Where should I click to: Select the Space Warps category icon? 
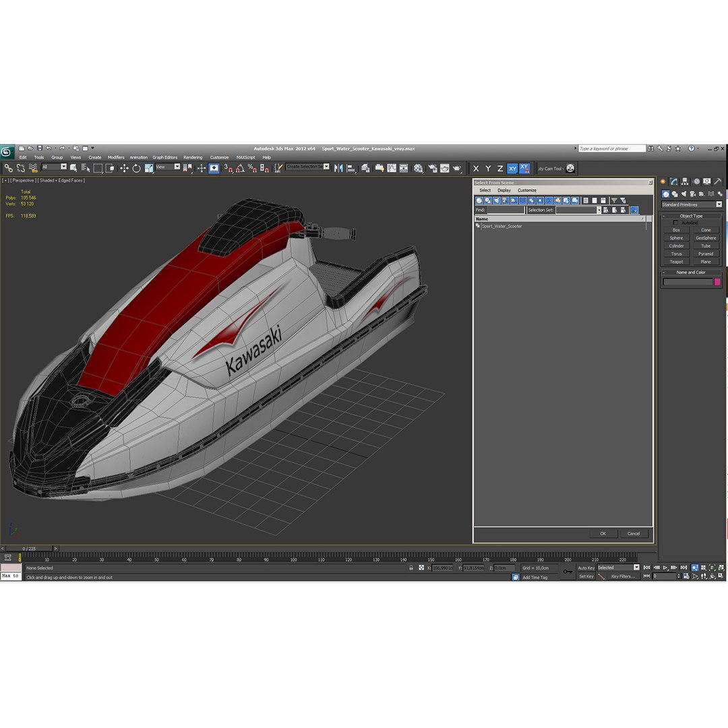[x=711, y=194]
